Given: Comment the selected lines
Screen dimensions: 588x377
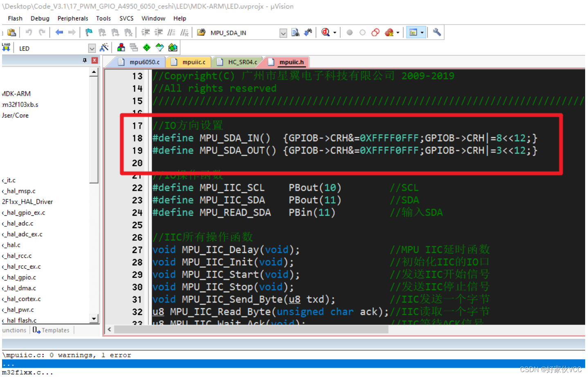Looking at the screenshot, I should click(x=172, y=32).
